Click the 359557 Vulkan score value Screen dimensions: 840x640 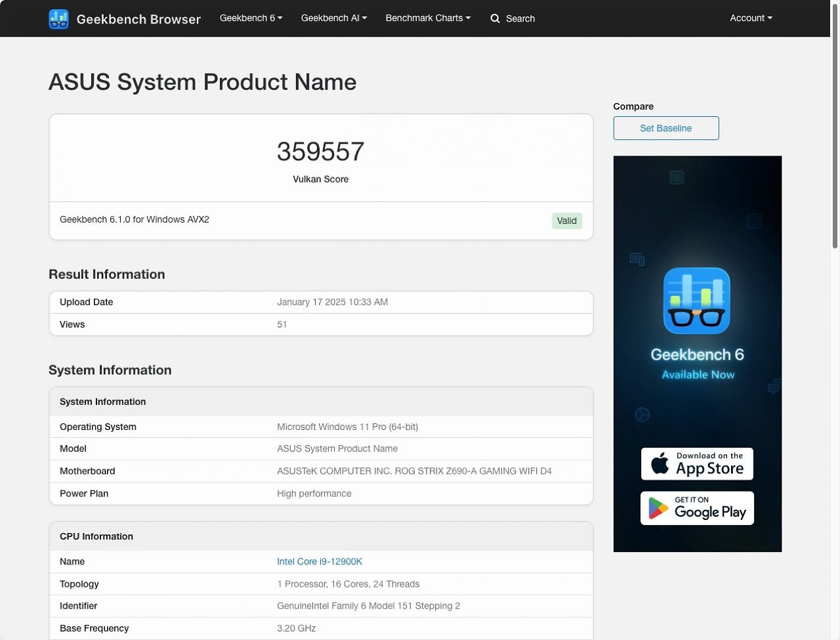[x=321, y=152]
